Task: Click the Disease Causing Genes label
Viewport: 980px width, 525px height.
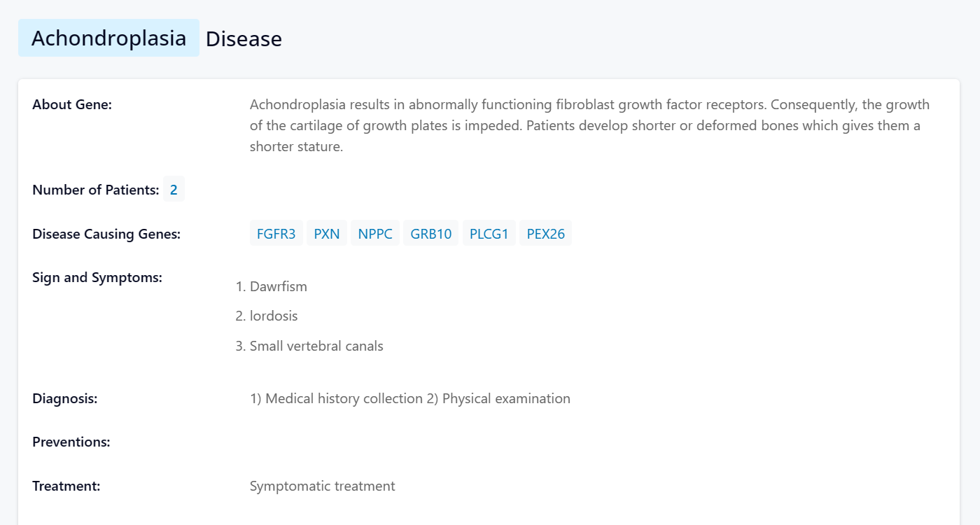Action: click(106, 234)
